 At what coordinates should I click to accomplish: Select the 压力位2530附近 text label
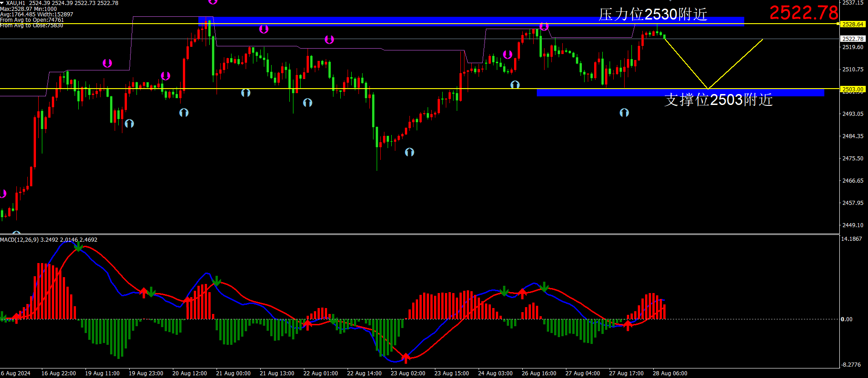coord(653,14)
